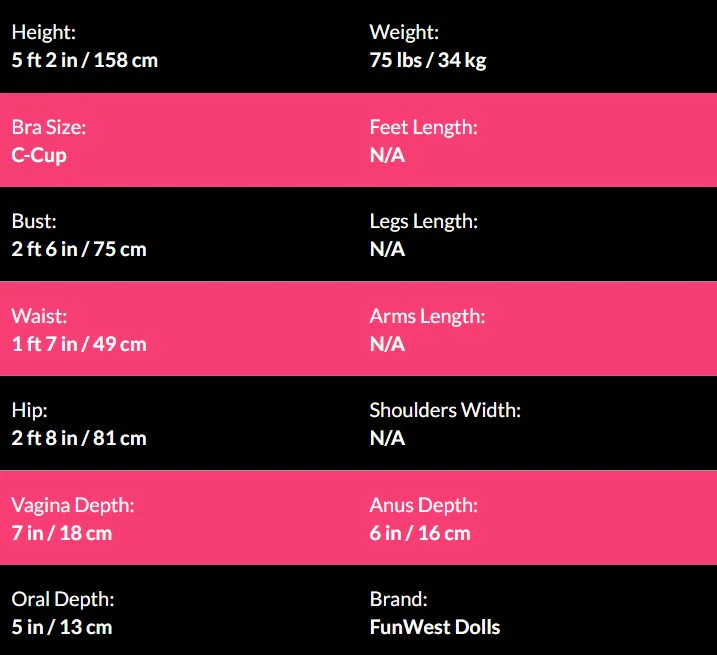Click the Weight label
The height and width of the screenshot is (655, 717).
(404, 33)
